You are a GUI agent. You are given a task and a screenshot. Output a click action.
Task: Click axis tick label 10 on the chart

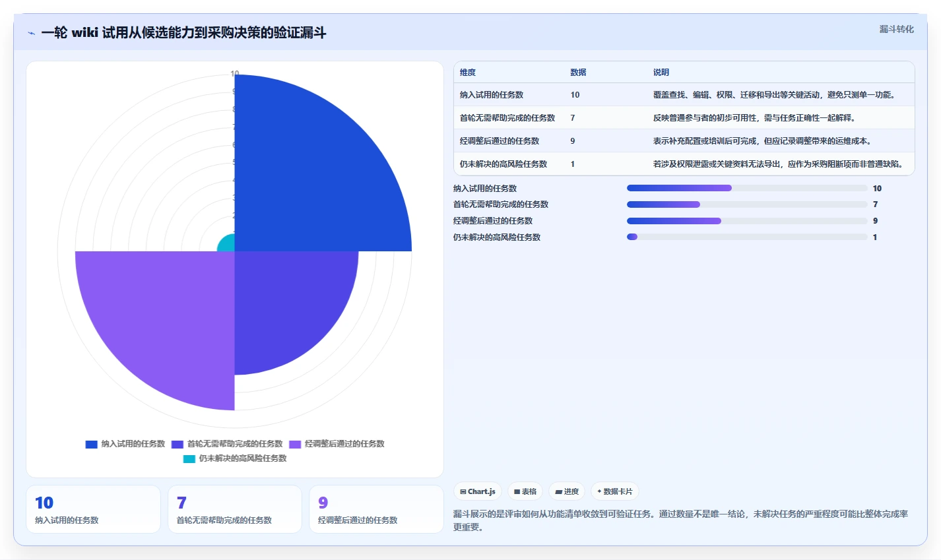pyautogui.click(x=234, y=74)
